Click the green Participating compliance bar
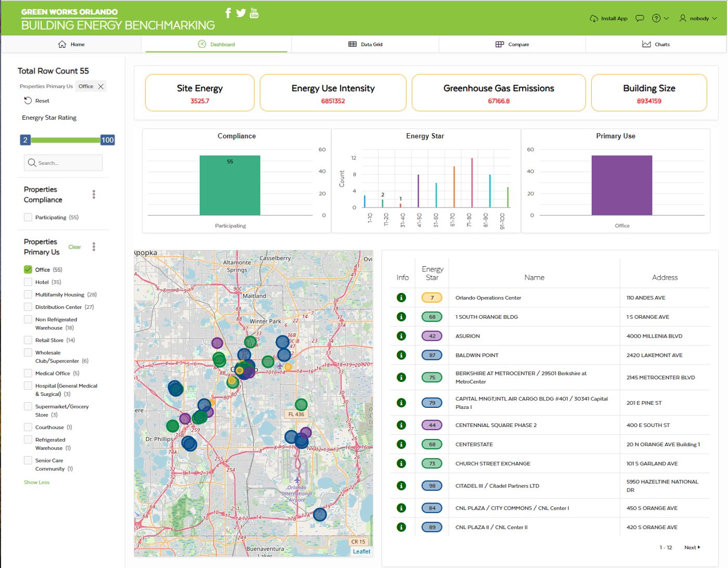The width and height of the screenshot is (728, 568). click(x=230, y=185)
